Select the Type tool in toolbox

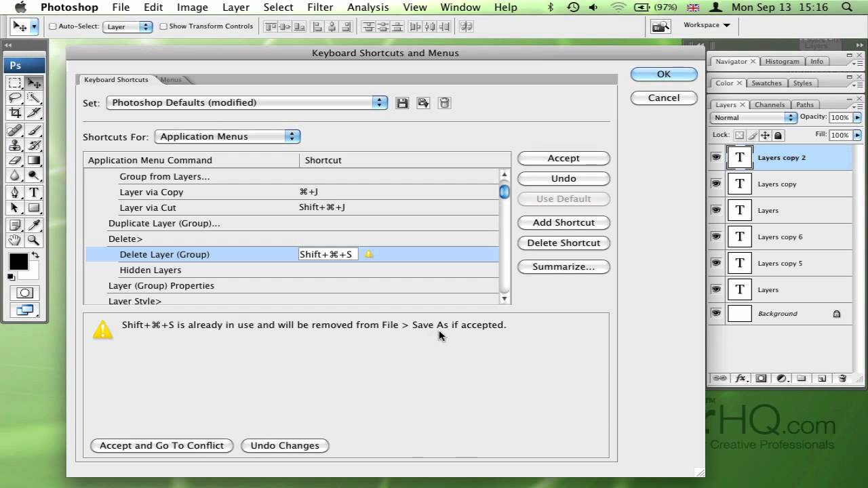pos(33,192)
